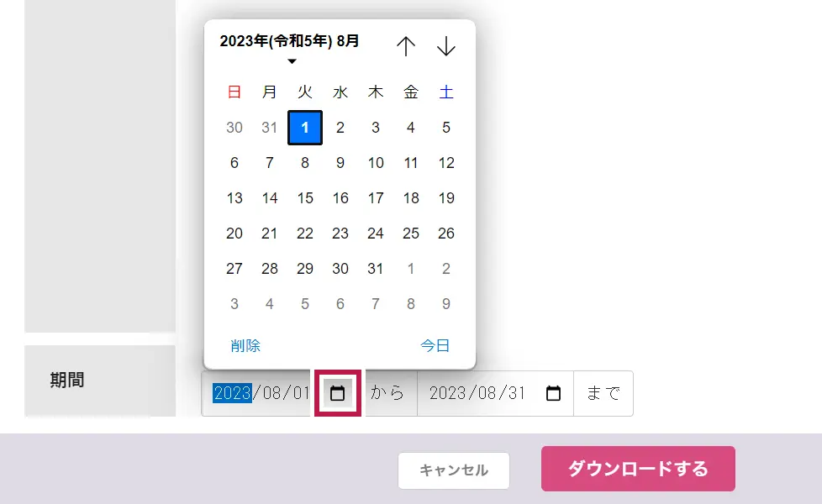The image size is (822, 504).
Task: Pick August 28 in the calendar
Action: coord(270,269)
